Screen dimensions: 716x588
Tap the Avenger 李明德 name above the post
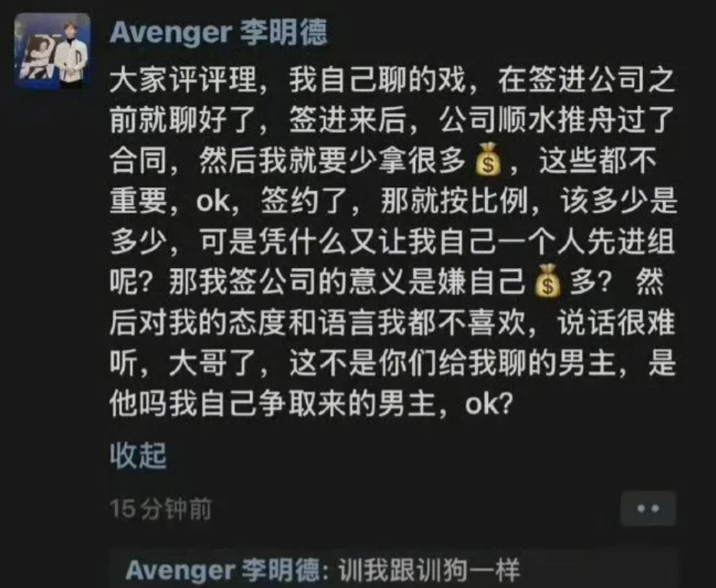pyautogui.click(x=219, y=32)
